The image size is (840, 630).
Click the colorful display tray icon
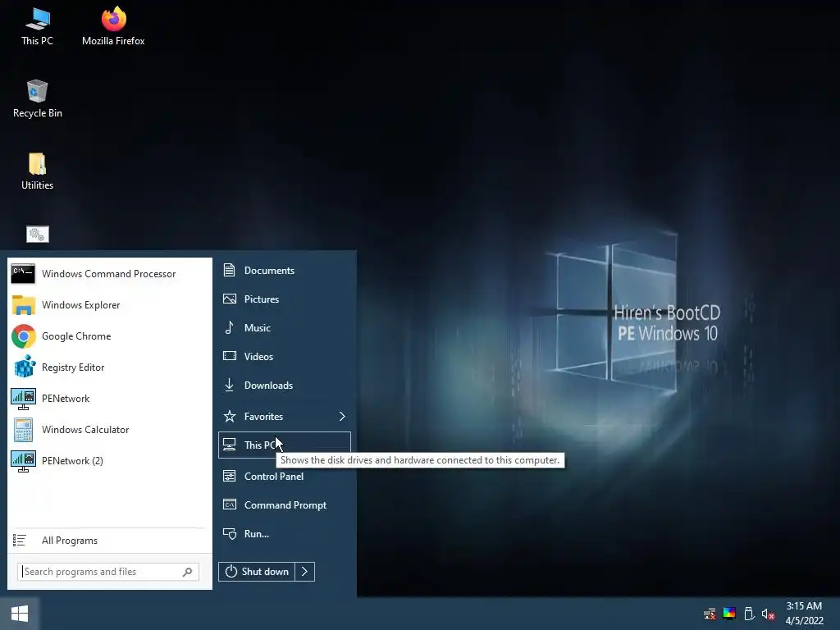[x=729, y=614]
